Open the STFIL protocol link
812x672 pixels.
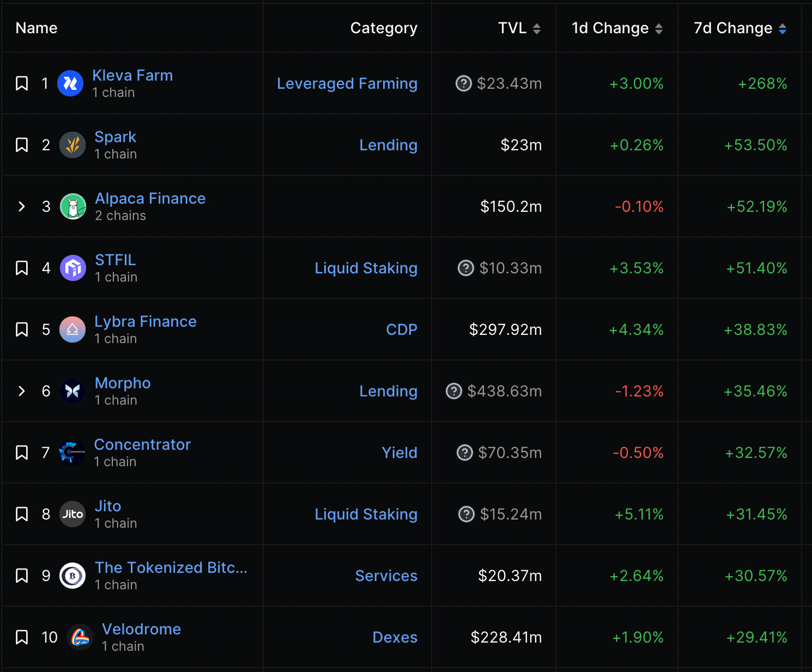116,260
